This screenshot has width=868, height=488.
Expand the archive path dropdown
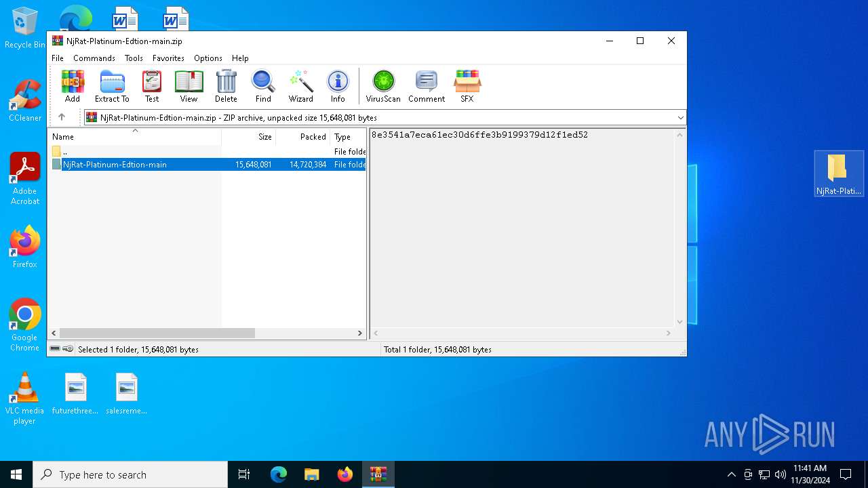pos(680,118)
